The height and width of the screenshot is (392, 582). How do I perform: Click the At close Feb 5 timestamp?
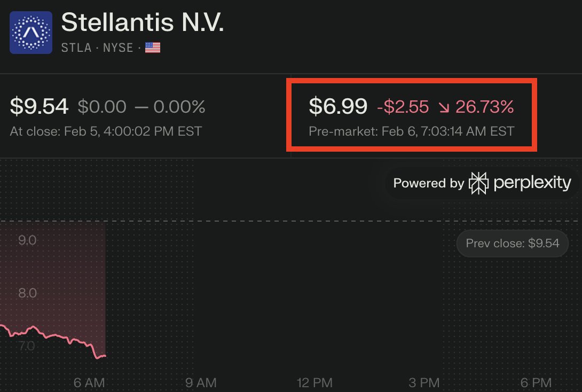pyautogui.click(x=106, y=131)
